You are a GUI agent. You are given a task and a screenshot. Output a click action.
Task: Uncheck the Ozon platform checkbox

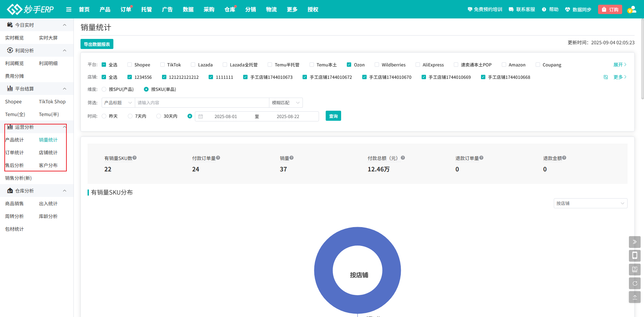click(x=349, y=65)
